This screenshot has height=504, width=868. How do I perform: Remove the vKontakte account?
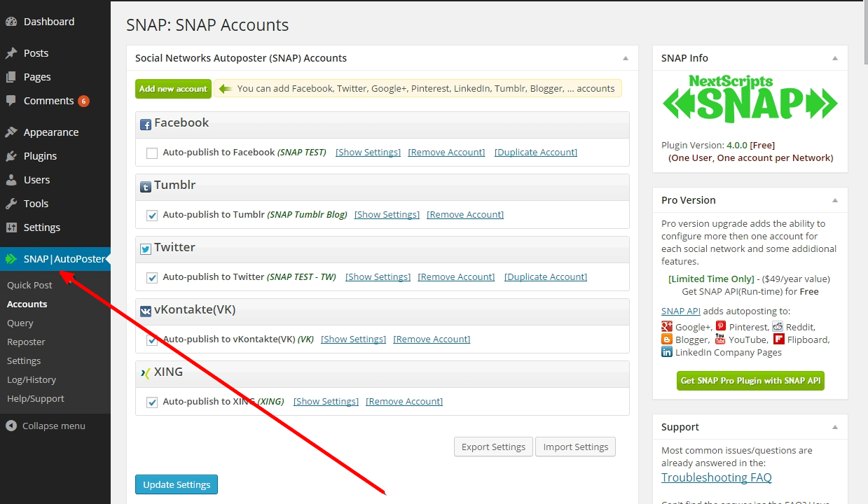[x=432, y=339]
